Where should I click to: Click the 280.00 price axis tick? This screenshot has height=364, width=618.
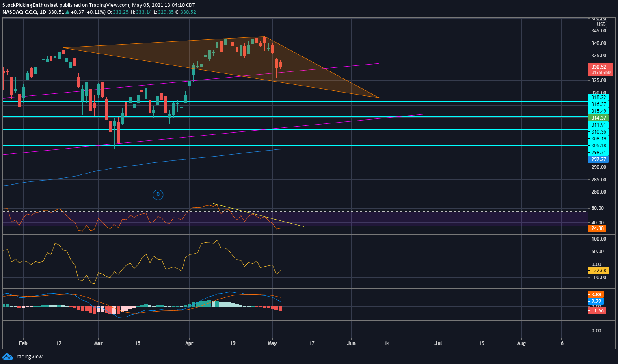(599, 192)
